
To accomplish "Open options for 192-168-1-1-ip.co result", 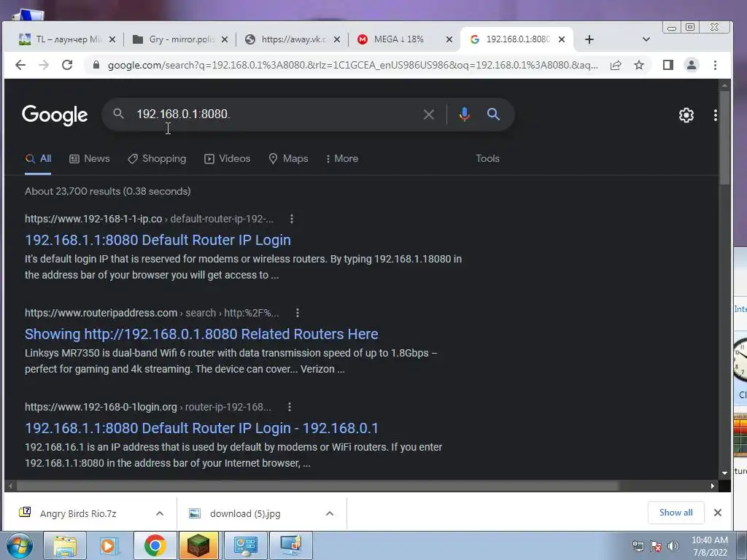I will click(x=292, y=219).
